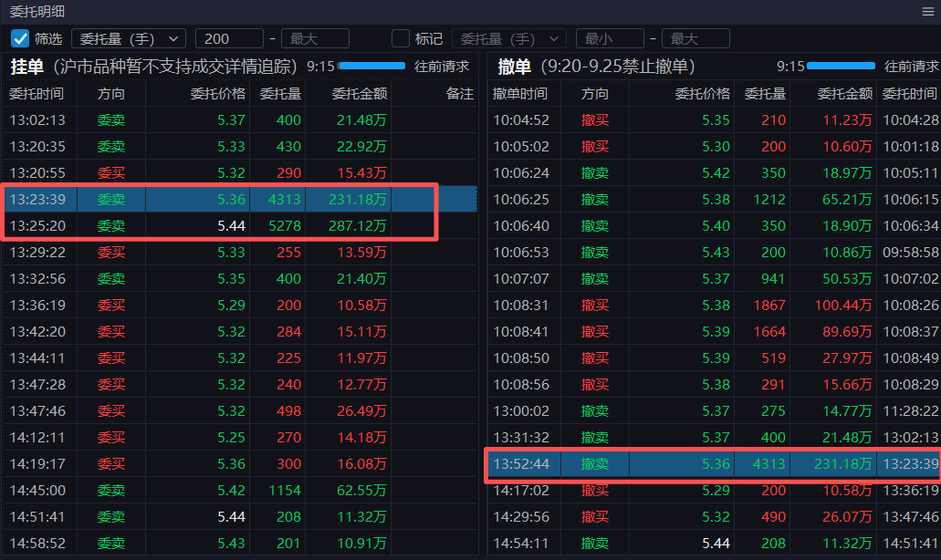
Task: Open the 标记 委托量(手) dropdown
Action: pos(509,38)
